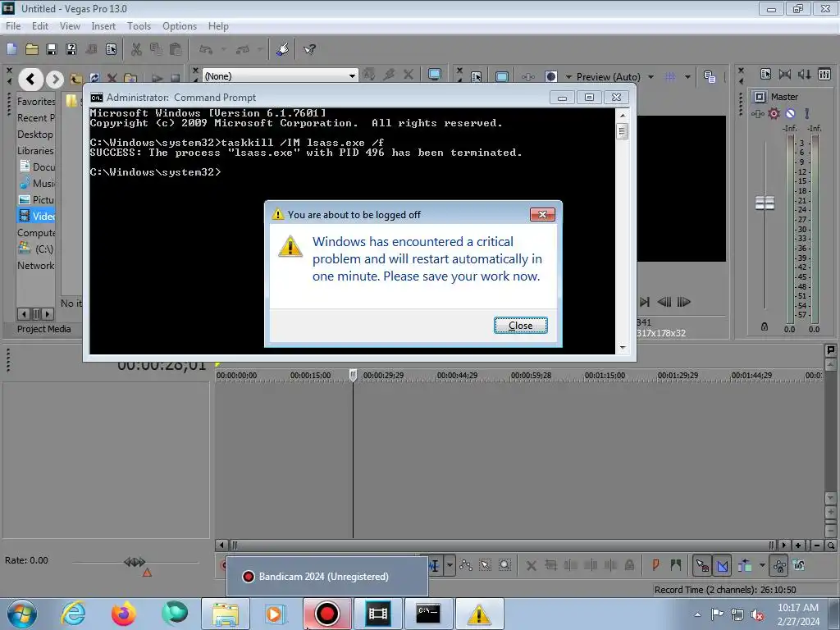This screenshot has height=630, width=840.
Task: Open the Help menu
Action: tap(218, 26)
